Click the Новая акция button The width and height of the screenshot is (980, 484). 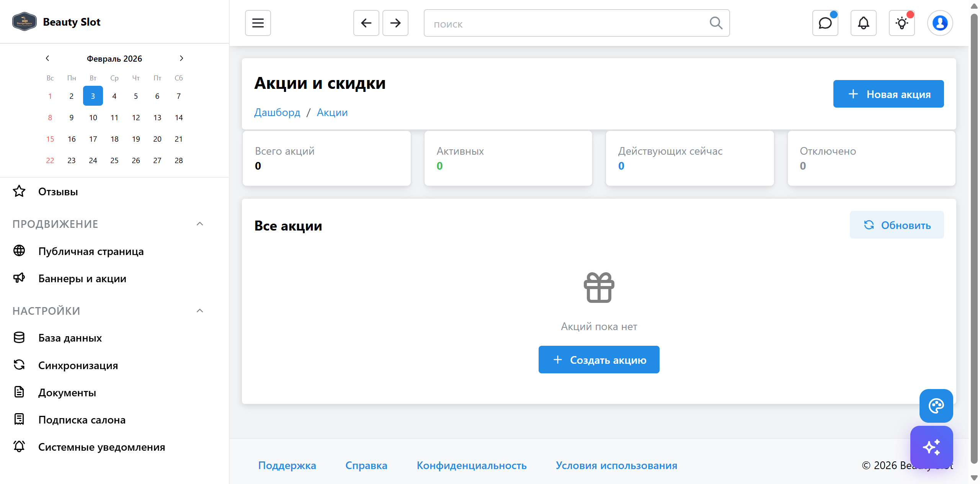[x=888, y=94]
